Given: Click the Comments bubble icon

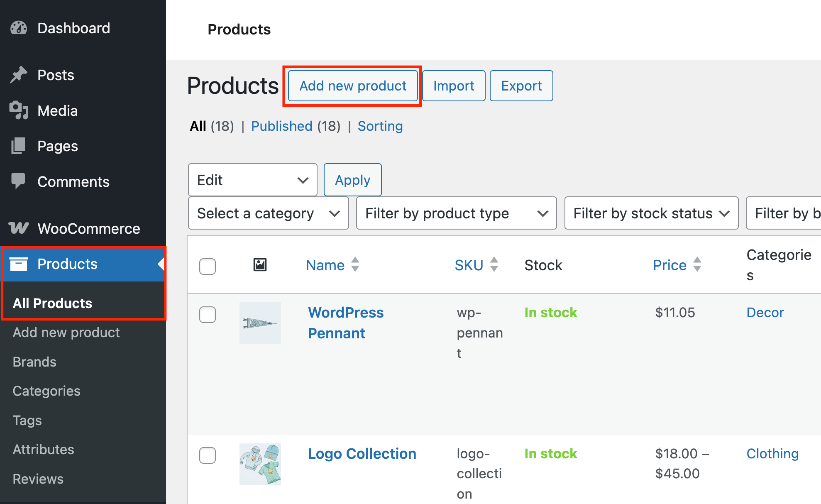Looking at the screenshot, I should [19, 181].
